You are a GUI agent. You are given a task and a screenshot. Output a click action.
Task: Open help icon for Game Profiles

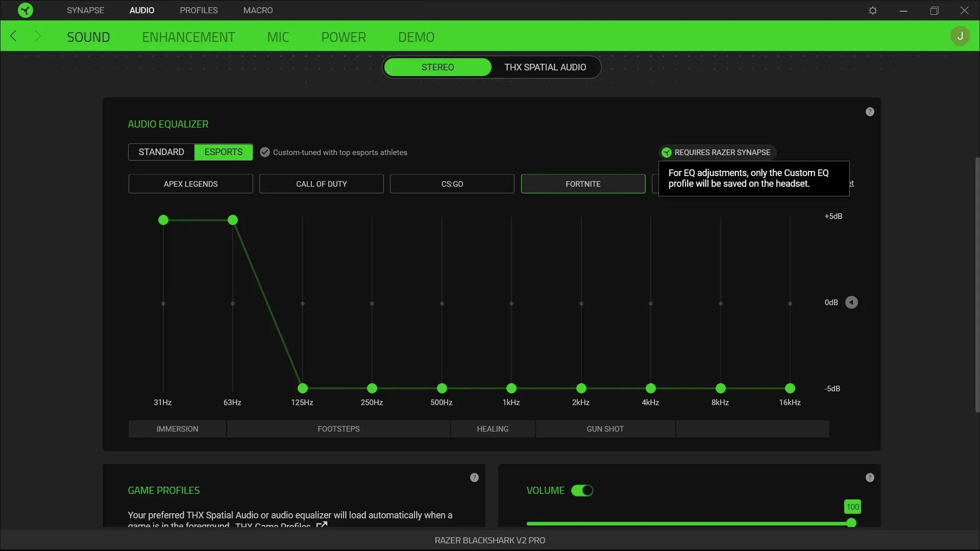(x=474, y=478)
